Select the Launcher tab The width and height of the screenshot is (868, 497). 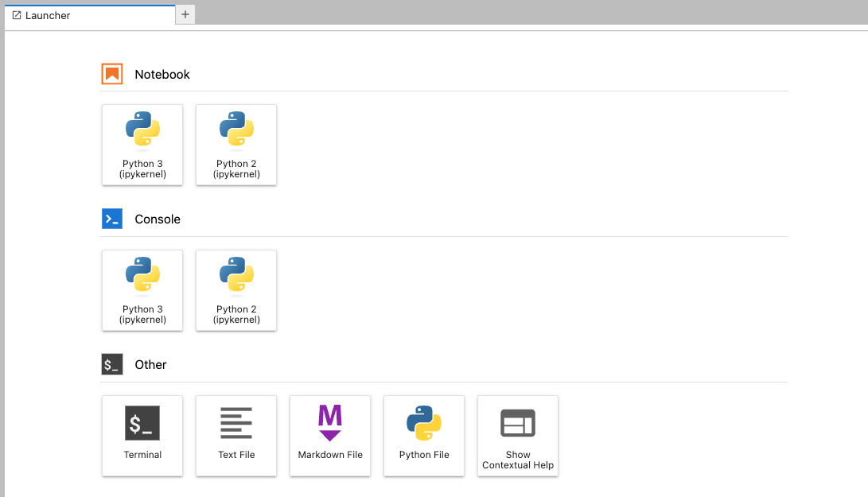(x=90, y=15)
